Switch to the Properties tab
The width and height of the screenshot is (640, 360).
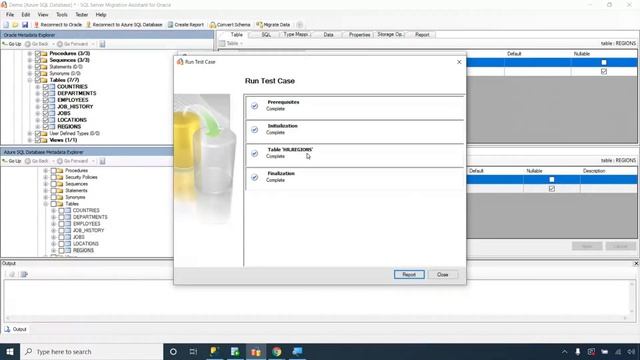click(x=359, y=35)
